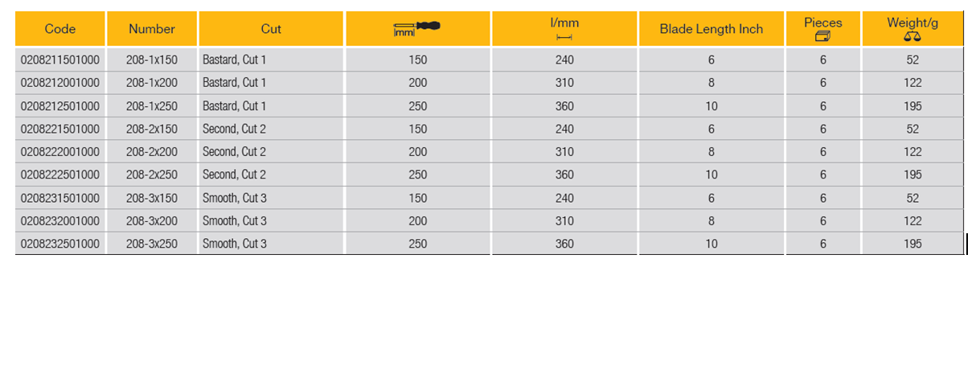Select code cell 0208232501000
980x374 pixels.
pos(60,244)
